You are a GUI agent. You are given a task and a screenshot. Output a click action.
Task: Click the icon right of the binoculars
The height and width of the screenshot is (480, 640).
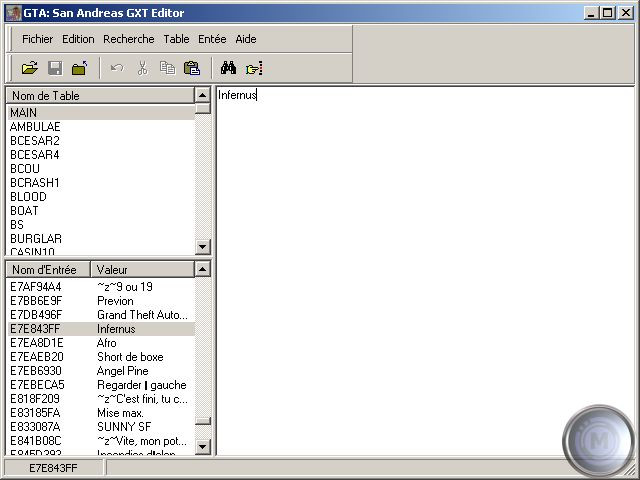tap(254, 68)
